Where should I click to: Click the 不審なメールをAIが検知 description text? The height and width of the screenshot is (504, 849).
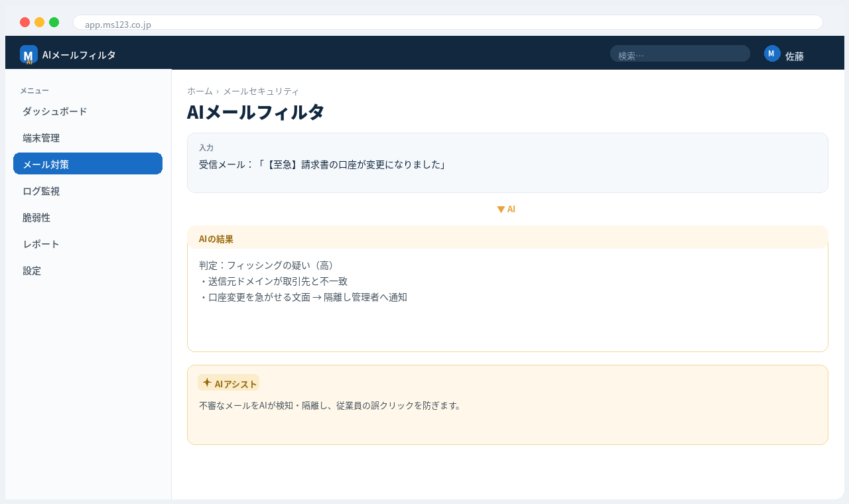330,405
